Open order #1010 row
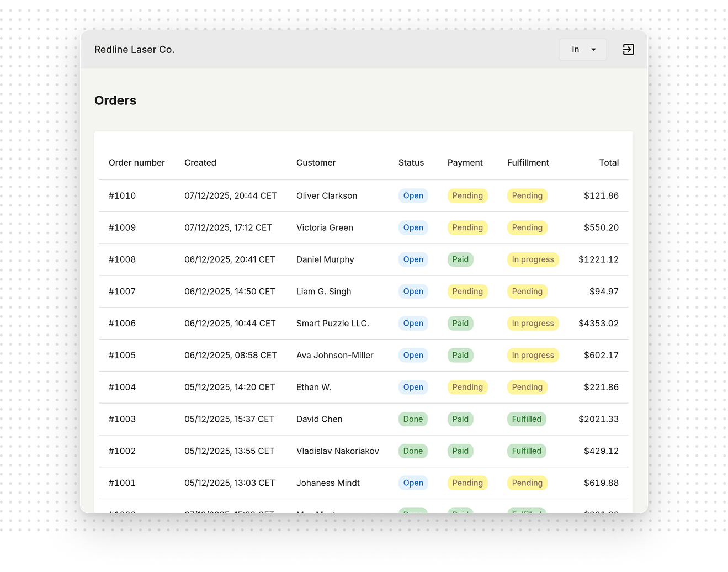 coord(122,196)
